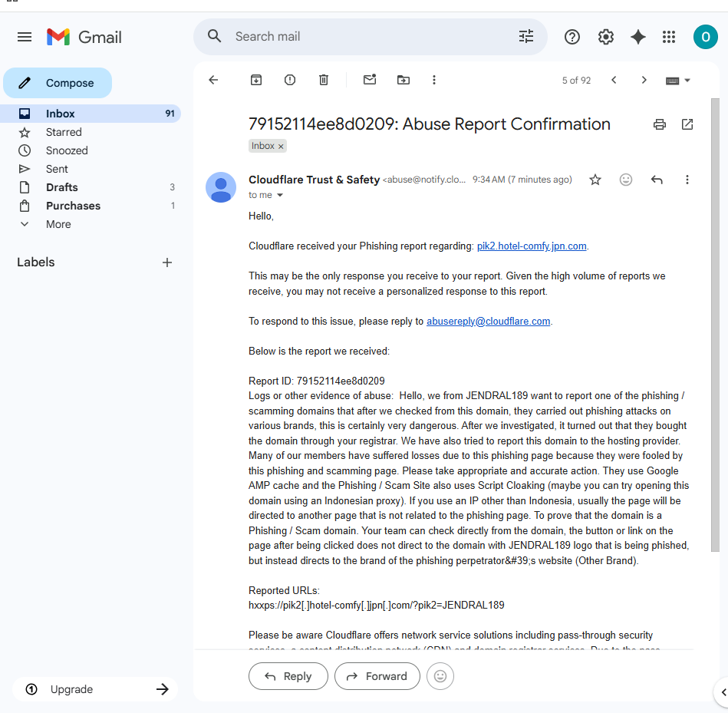Expand More in the sidebar
This screenshot has width=728, height=713.
(58, 224)
